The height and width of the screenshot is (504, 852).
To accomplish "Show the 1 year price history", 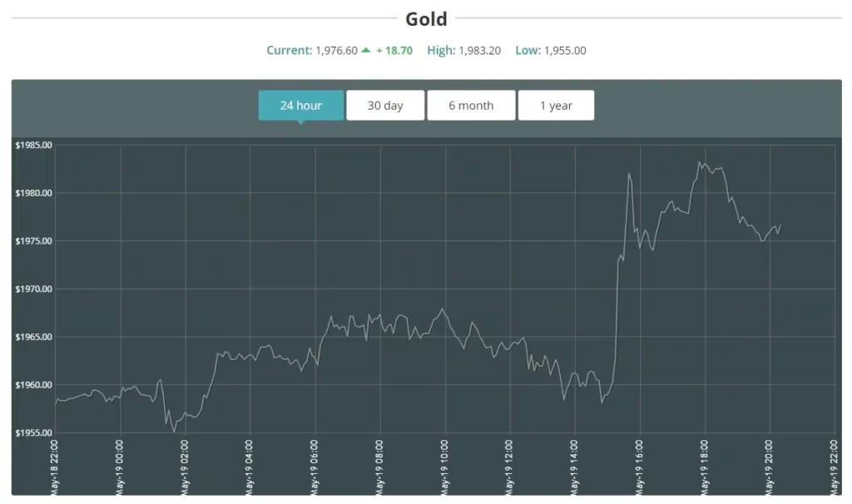I will click(556, 106).
